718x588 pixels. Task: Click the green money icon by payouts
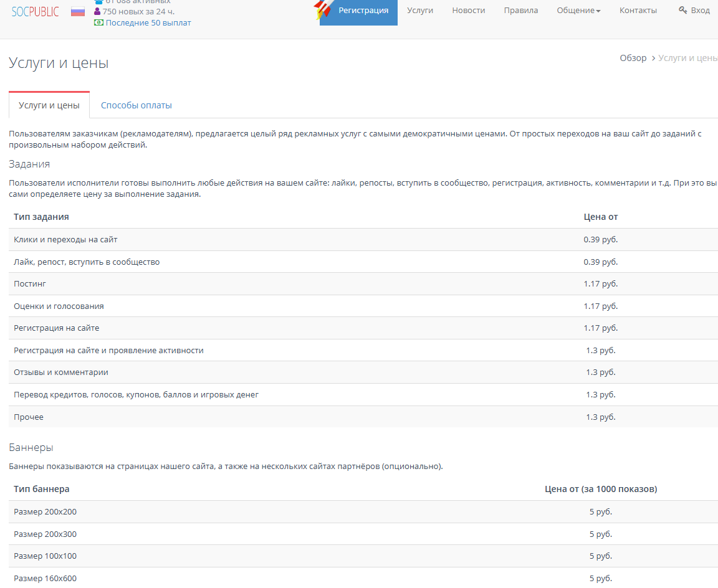98,22
